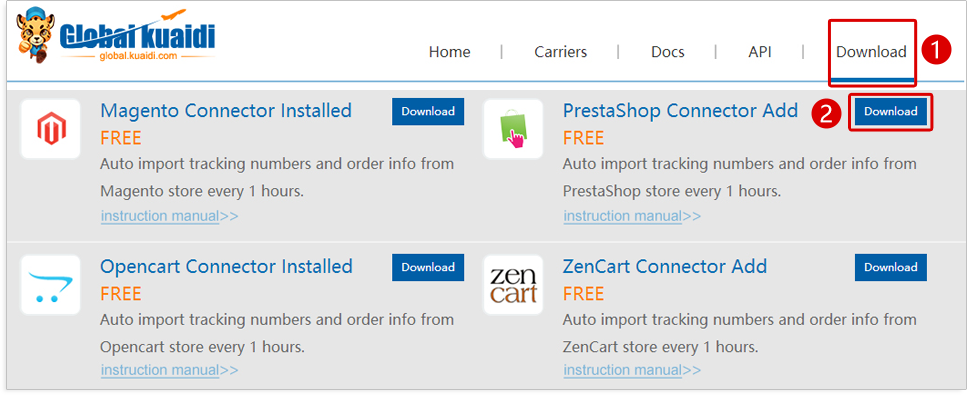This screenshot has height=395, width=967.
Task: Click the ZenCart Connector Add title
Action: point(665,267)
